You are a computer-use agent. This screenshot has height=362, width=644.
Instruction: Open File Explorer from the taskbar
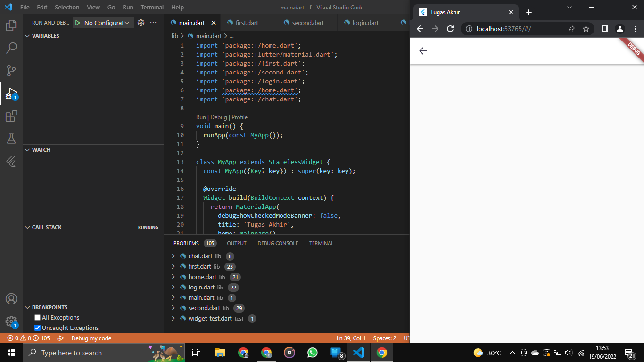click(x=220, y=353)
